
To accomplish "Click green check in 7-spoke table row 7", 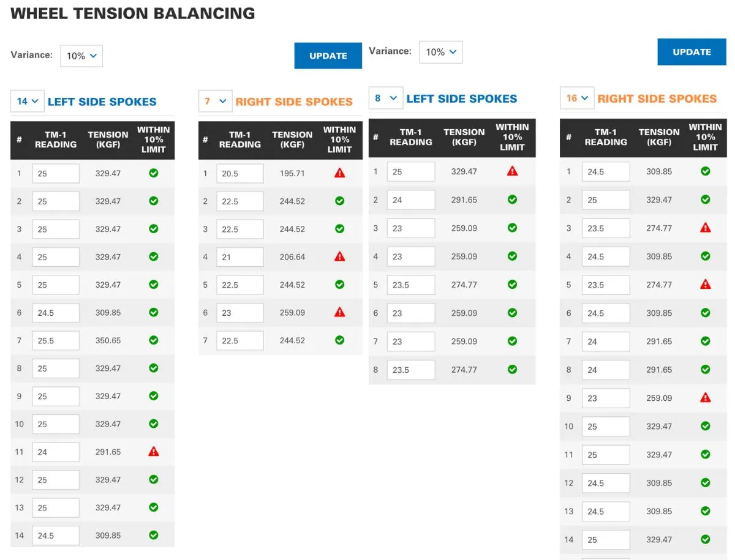I will [340, 340].
